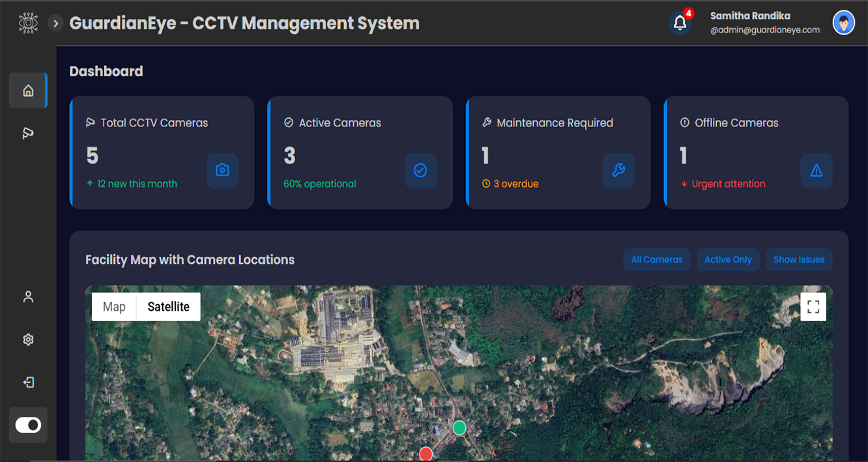
Task: Toggle the dark mode switch
Action: [x=28, y=425]
